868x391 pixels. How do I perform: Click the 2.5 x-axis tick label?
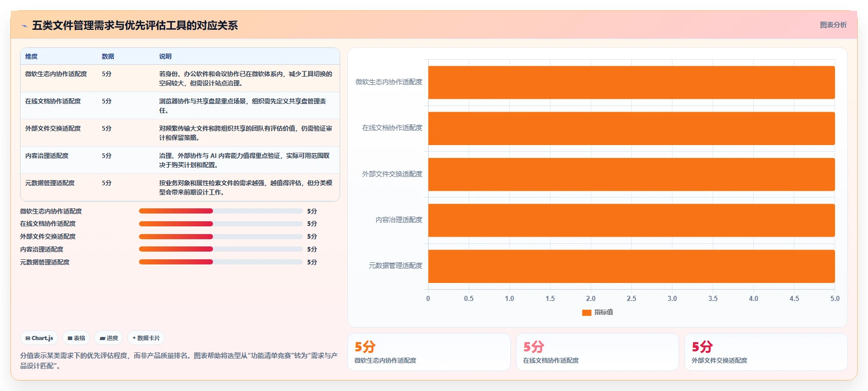631,298
